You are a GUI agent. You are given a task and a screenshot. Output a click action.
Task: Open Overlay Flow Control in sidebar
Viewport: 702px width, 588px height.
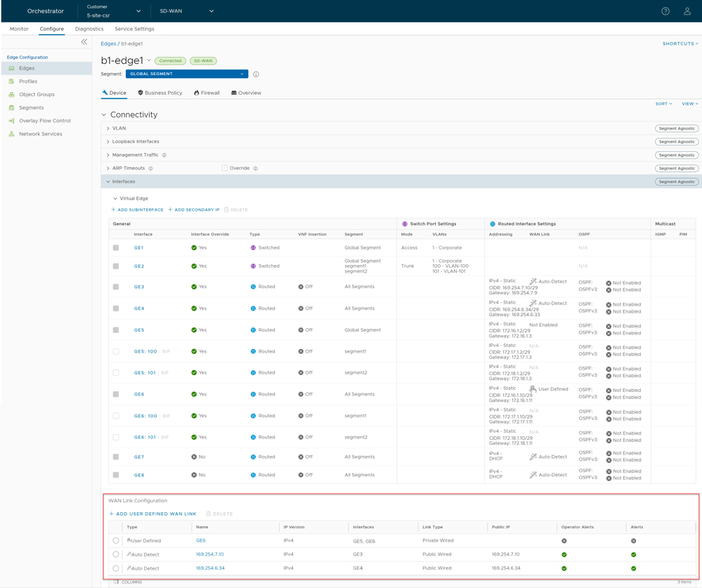coord(44,121)
